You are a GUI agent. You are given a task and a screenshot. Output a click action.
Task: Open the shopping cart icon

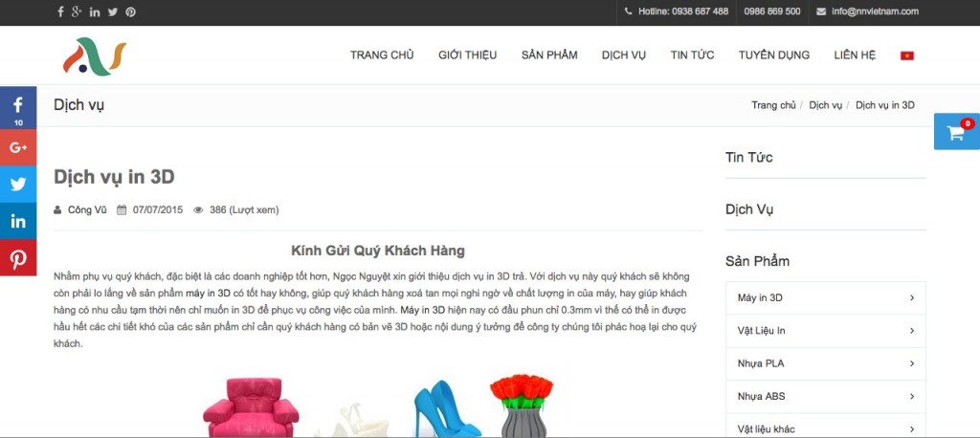(x=956, y=132)
